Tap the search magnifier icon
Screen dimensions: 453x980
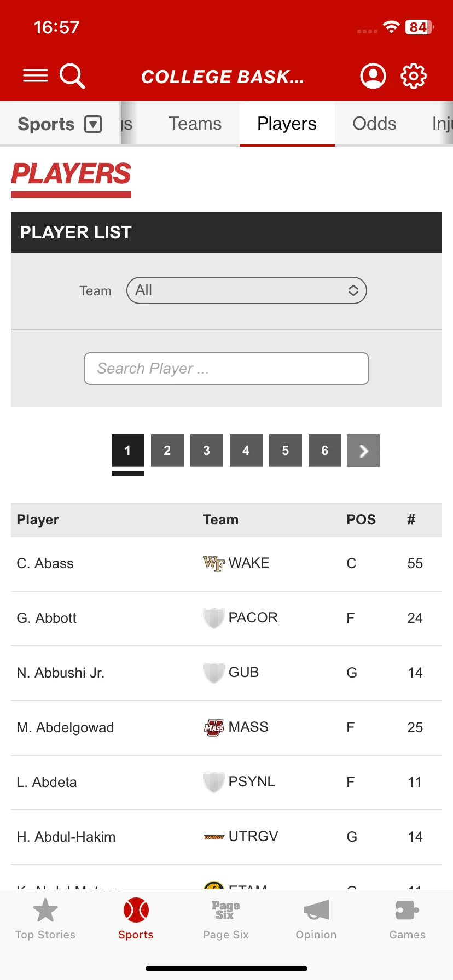[x=72, y=75]
